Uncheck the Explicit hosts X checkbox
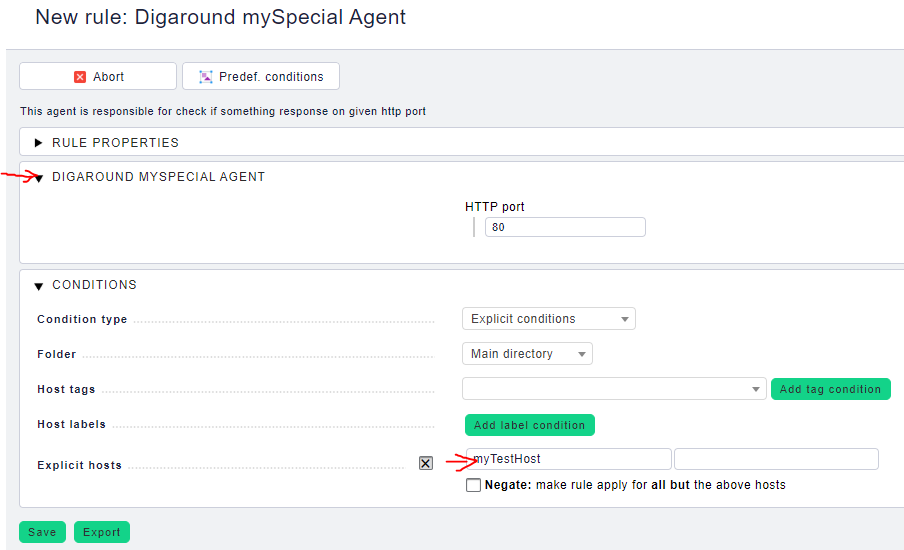The width and height of the screenshot is (904, 550). (426, 463)
